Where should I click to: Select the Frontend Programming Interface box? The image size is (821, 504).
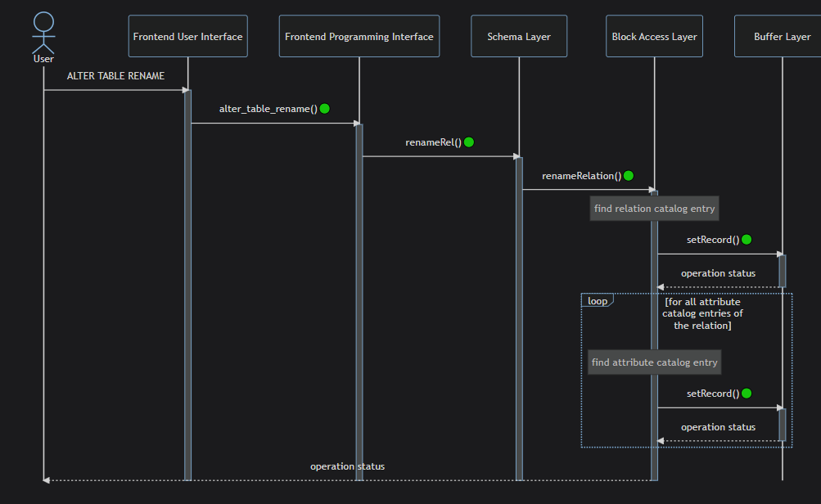[359, 36]
